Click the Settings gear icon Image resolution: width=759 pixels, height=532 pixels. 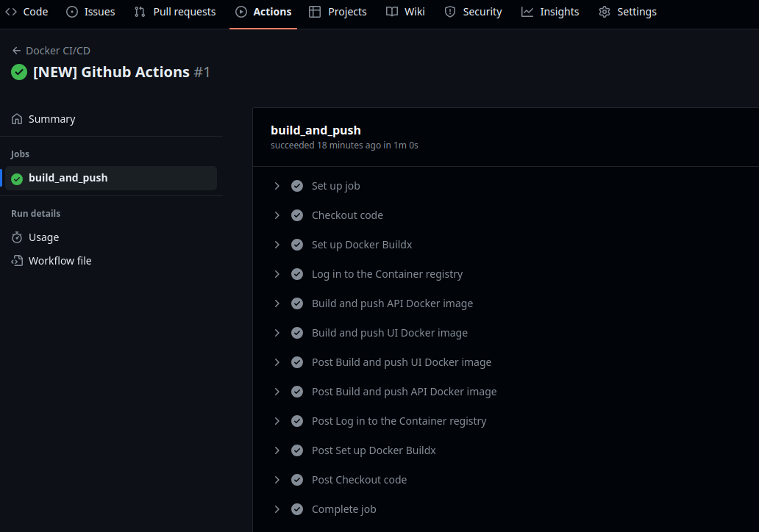pyautogui.click(x=605, y=12)
